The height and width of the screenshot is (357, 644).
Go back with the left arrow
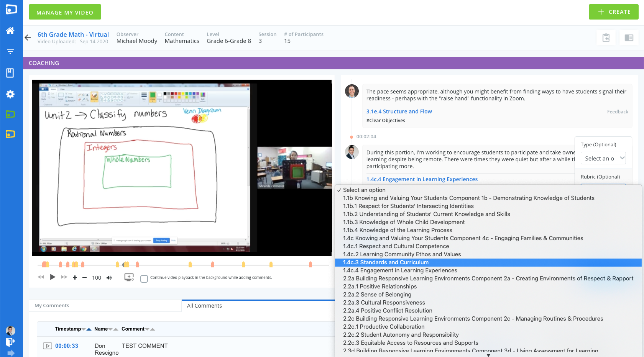28,38
